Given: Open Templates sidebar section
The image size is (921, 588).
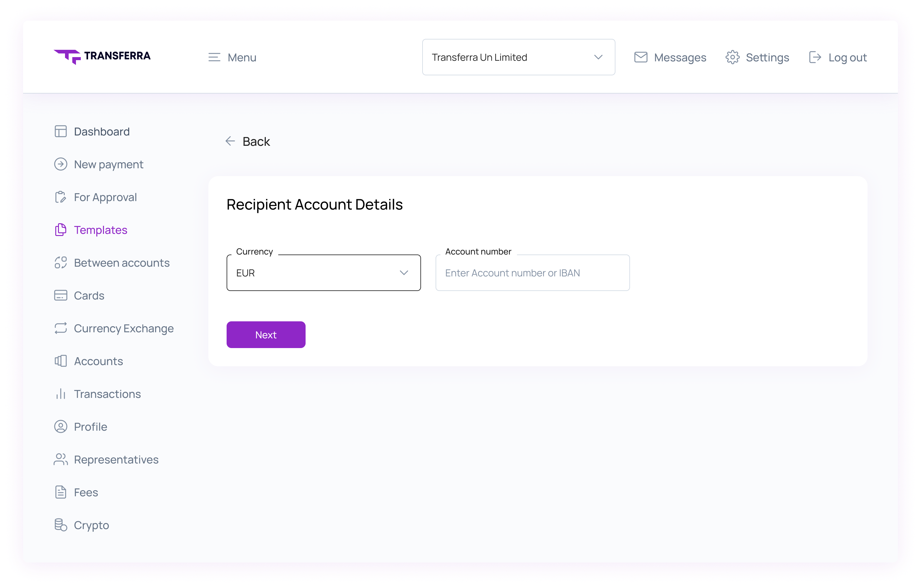Looking at the screenshot, I should pyautogui.click(x=91, y=230).
